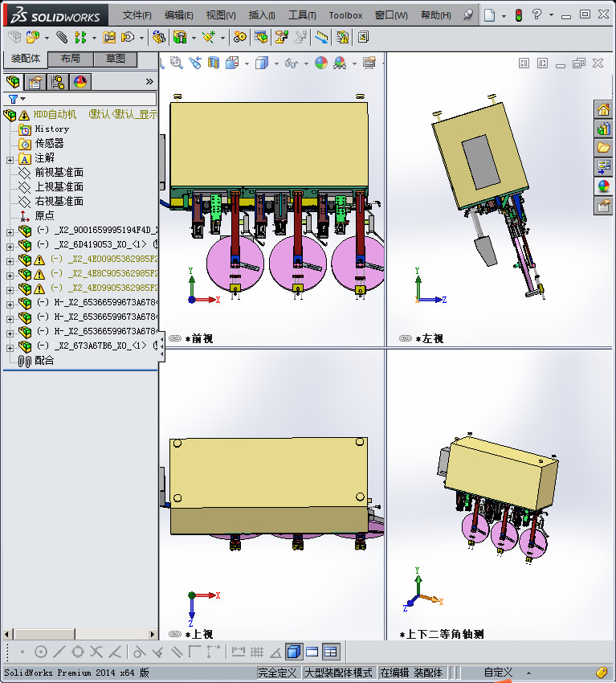The width and height of the screenshot is (616, 683).
Task: Switch to the 布局 tab
Action: 70,59
